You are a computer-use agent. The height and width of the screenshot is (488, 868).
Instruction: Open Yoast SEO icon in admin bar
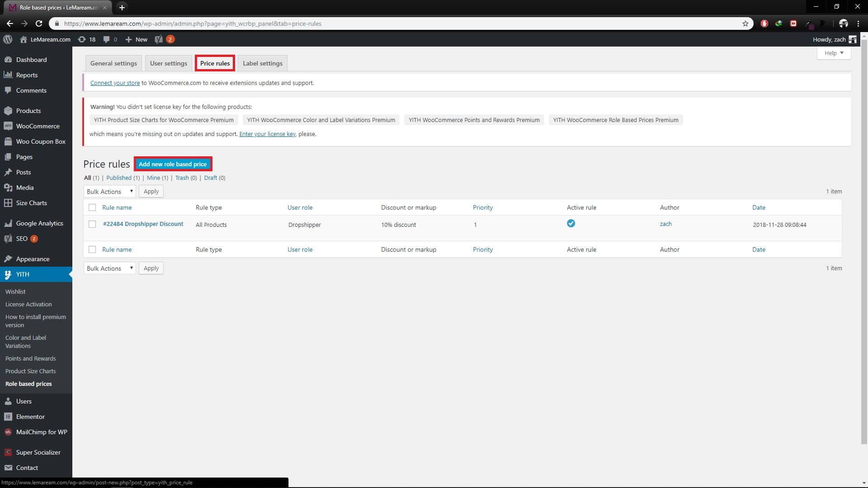(x=158, y=39)
